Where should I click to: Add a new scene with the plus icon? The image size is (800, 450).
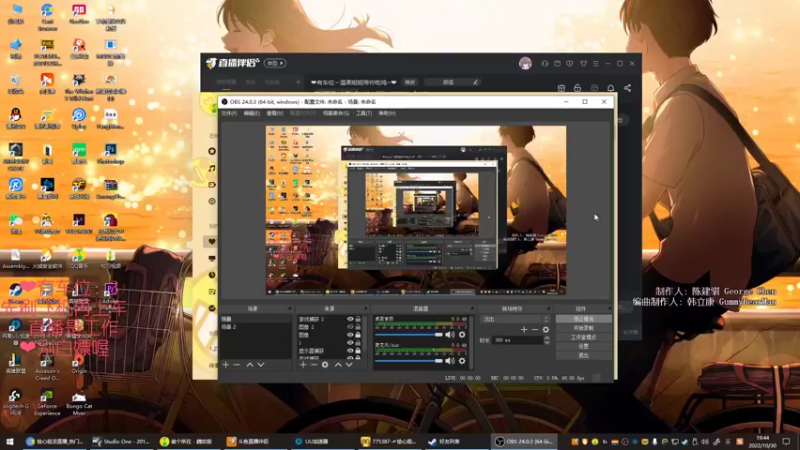[x=226, y=365]
